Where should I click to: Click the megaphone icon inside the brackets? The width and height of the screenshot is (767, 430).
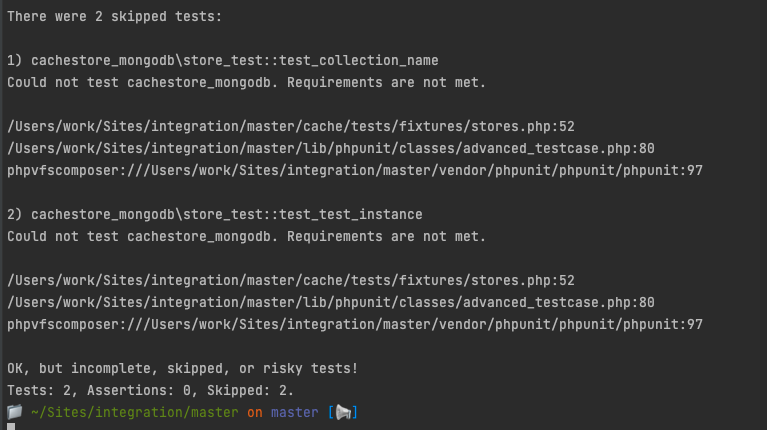343,412
